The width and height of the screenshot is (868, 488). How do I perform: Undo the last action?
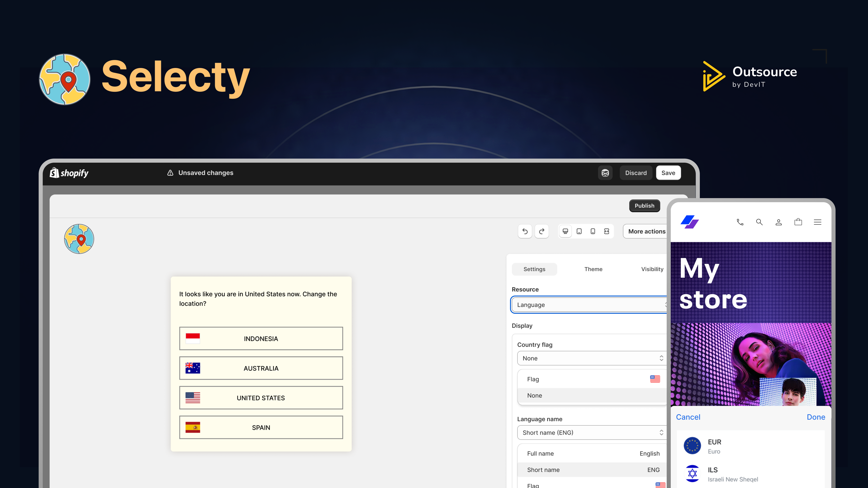click(x=525, y=231)
